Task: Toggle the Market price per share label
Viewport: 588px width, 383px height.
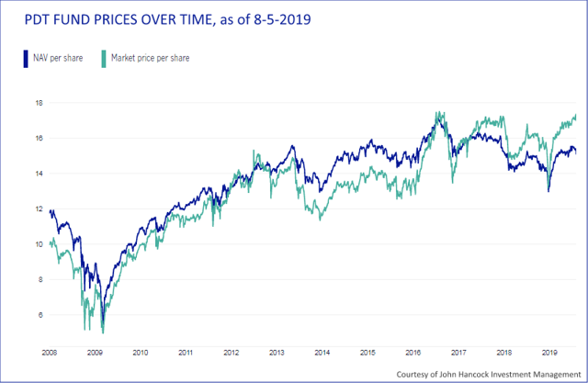Action: pyautogui.click(x=150, y=58)
